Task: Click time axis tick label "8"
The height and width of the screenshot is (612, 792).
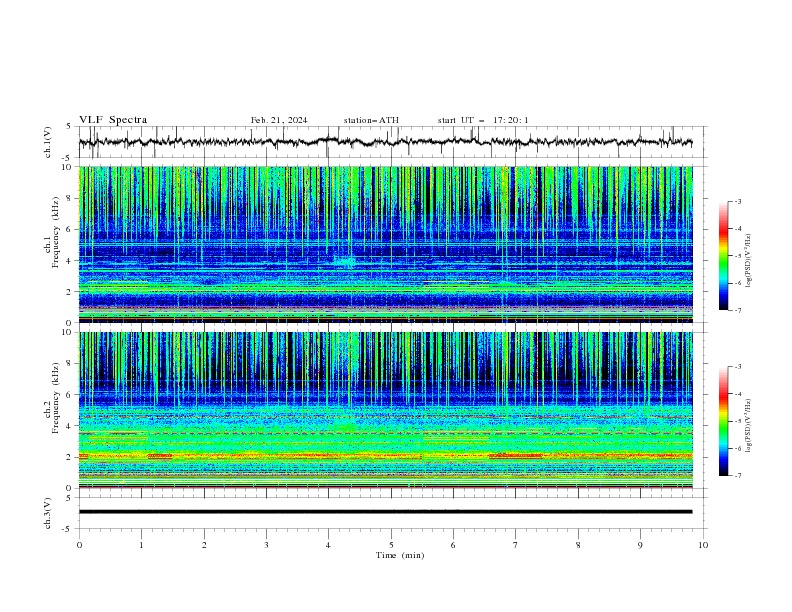Action: 578,545
